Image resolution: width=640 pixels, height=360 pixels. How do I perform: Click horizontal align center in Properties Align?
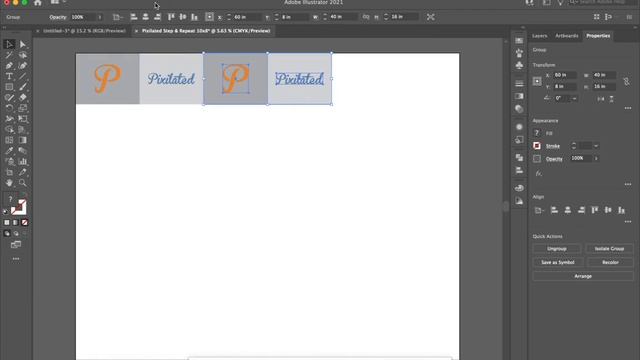click(x=568, y=210)
